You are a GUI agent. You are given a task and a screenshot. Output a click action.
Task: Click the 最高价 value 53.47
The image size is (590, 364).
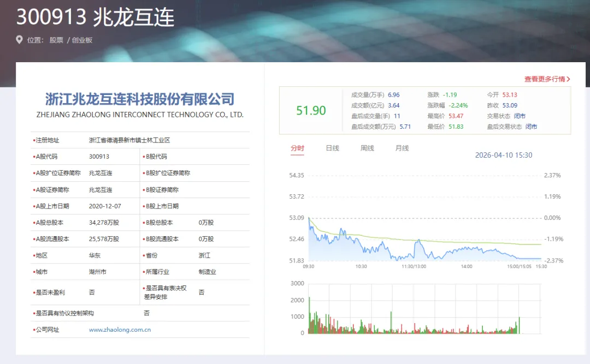(456, 116)
